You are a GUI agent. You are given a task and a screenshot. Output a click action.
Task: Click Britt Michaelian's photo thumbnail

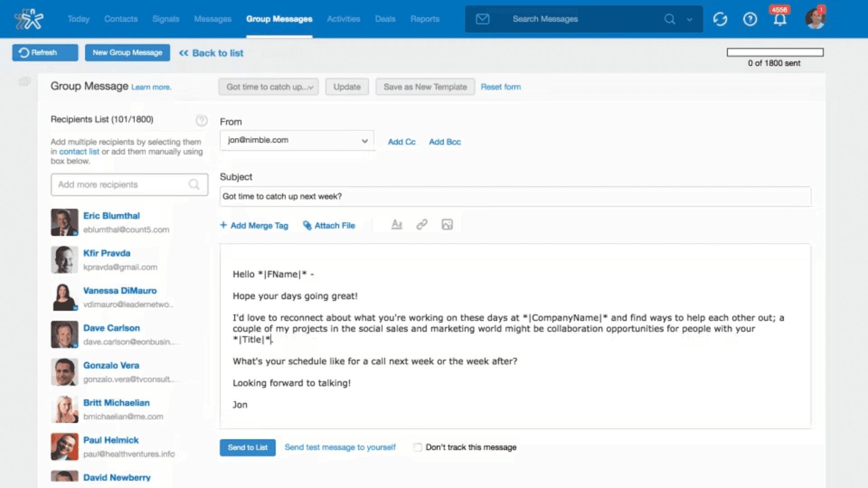(64, 409)
